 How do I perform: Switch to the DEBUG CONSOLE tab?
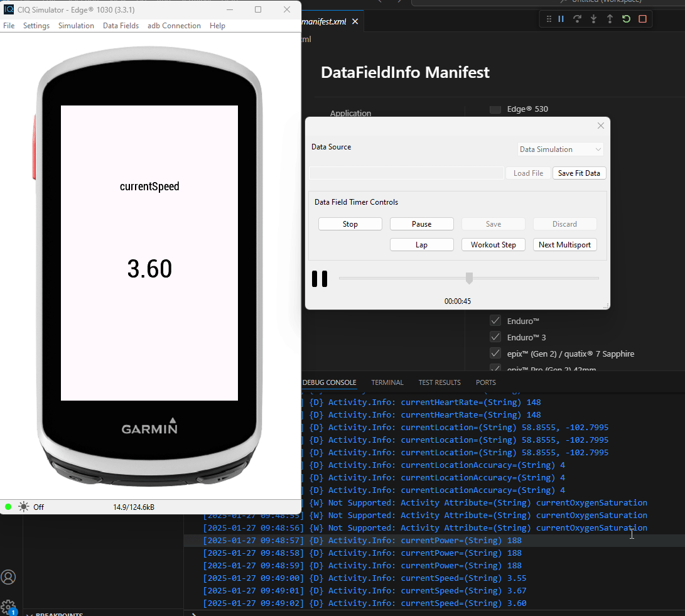[x=330, y=382]
